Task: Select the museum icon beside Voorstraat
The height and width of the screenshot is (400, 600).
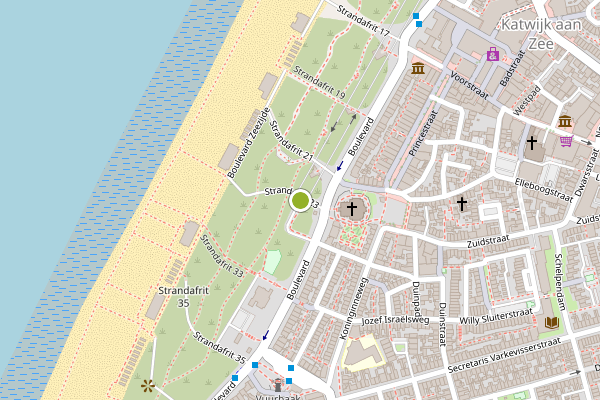Action: [x=418, y=69]
